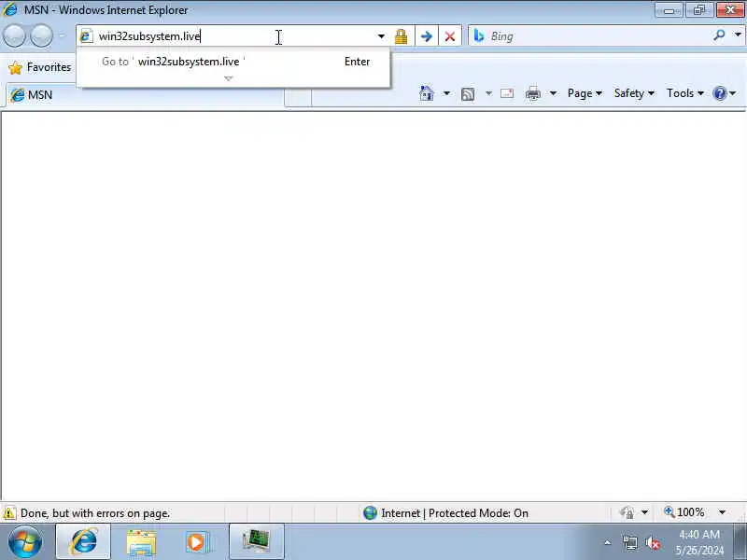Image resolution: width=747 pixels, height=560 pixels.
Task: Click IE logo in title bar
Action: click(9, 9)
